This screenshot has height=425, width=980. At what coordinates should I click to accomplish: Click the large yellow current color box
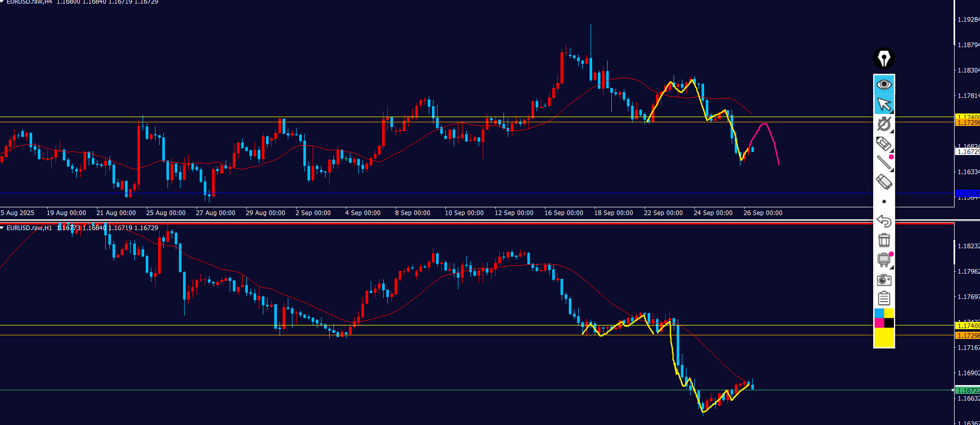pyautogui.click(x=884, y=337)
